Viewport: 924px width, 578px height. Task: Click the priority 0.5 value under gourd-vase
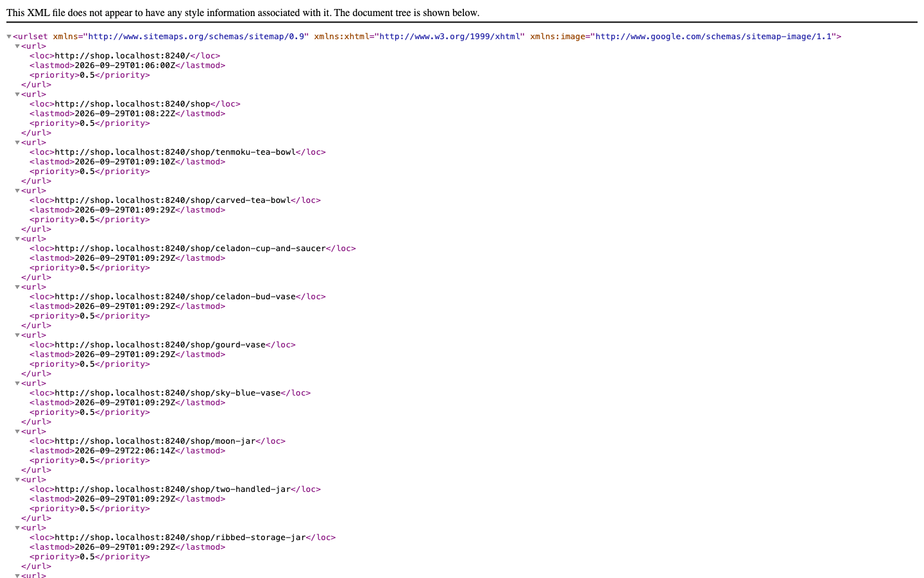tap(87, 364)
